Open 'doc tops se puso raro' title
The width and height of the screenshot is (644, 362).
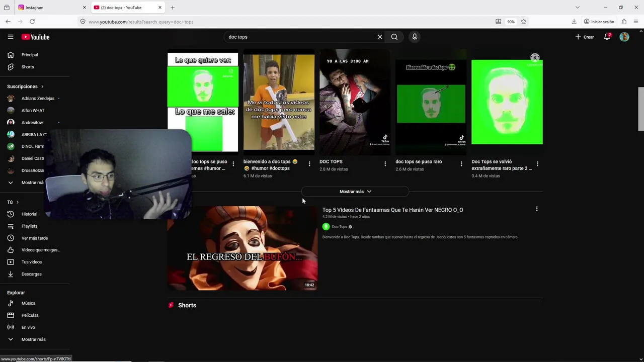(419, 162)
